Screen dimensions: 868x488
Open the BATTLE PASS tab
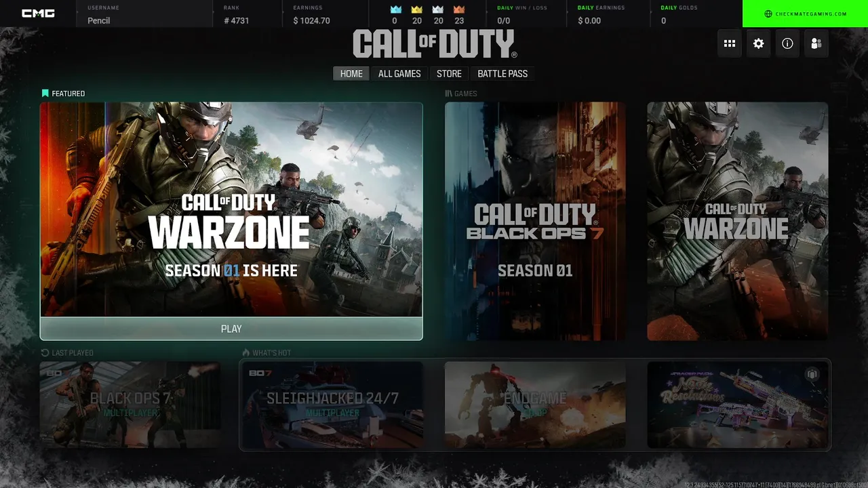[x=502, y=74]
